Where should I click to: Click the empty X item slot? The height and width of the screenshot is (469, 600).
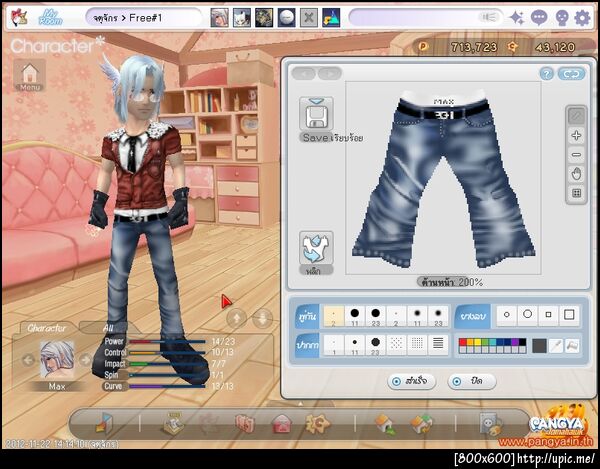309,18
